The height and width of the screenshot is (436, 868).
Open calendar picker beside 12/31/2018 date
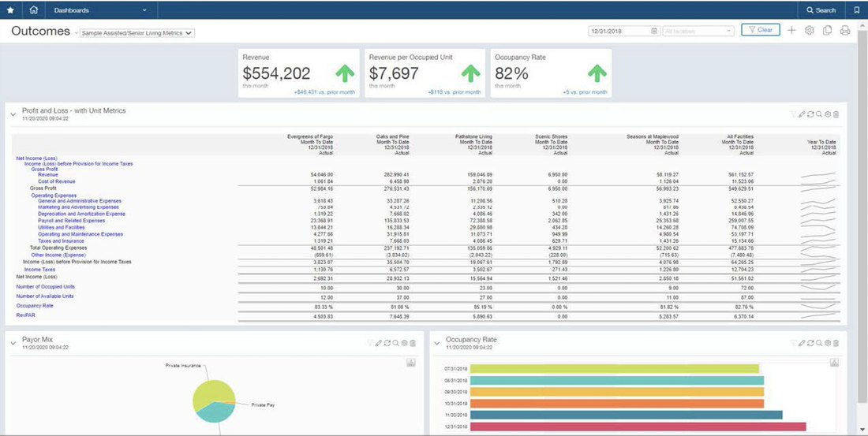coord(654,31)
